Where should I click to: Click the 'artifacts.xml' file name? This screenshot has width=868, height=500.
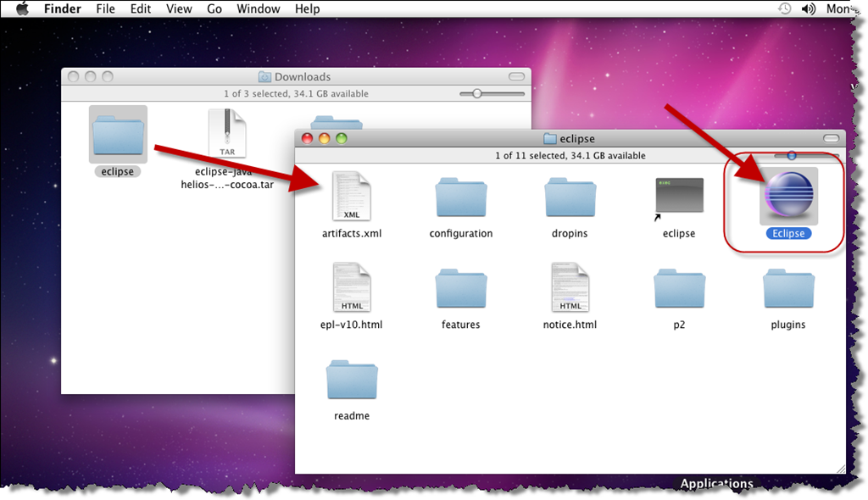click(x=352, y=234)
